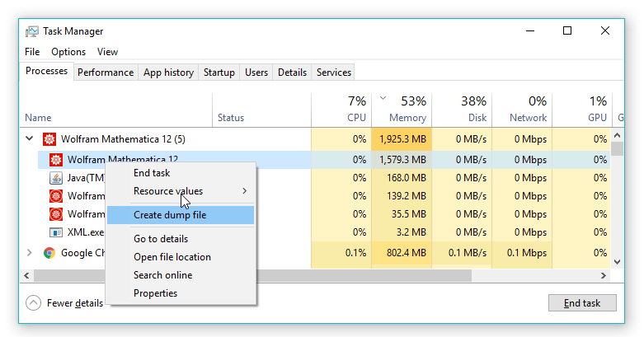Image resolution: width=644 pixels, height=337 pixels.
Task: Click the horizontal scrollbar thumb
Action: coord(252,275)
